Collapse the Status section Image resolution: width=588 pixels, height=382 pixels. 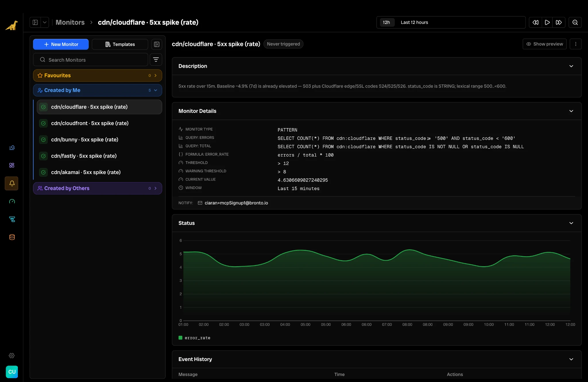pyautogui.click(x=571, y=223)
